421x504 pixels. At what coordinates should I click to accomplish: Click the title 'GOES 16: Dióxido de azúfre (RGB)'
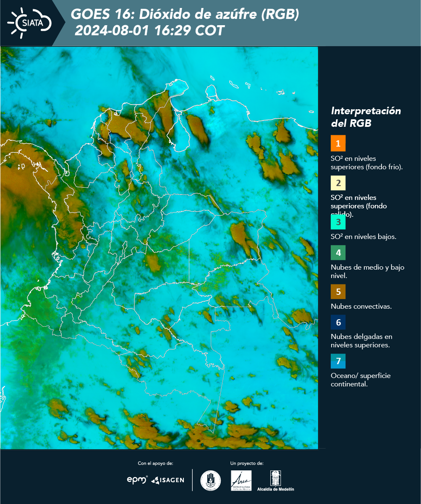(185, 15)
